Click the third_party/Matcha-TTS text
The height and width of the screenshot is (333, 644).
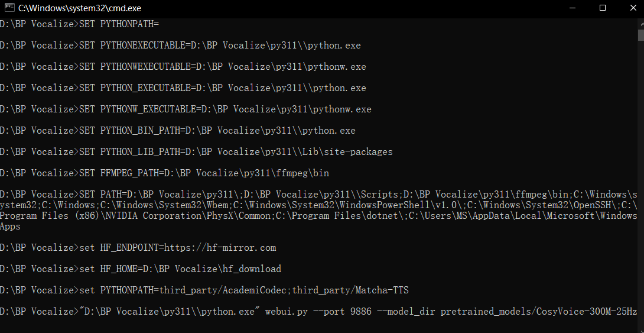tap(350, 290)
